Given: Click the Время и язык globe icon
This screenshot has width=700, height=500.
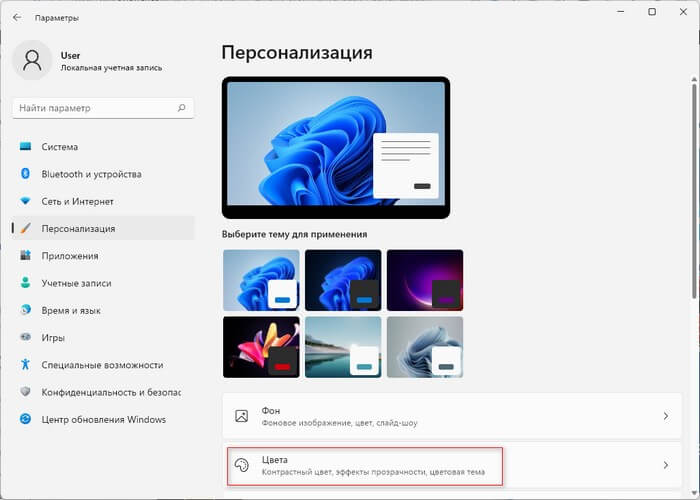Looking at the screenshot, I should 25,310.
